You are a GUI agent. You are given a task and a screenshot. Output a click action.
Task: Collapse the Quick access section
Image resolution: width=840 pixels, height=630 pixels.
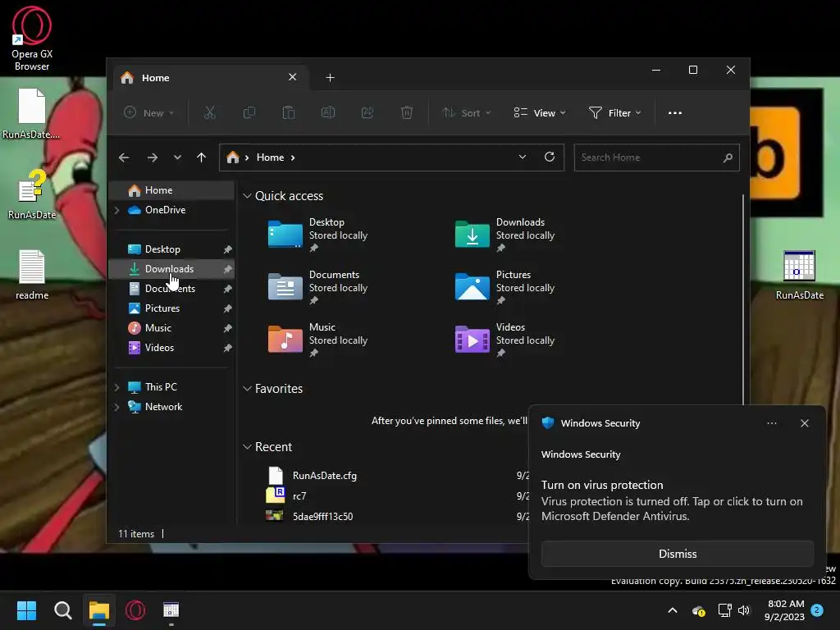247,196
